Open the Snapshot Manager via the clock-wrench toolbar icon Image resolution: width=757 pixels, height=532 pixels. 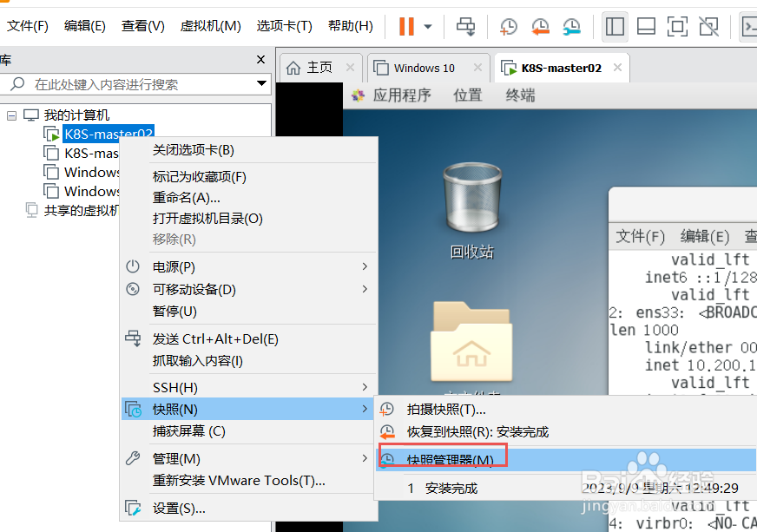click(x=571, y=27)
